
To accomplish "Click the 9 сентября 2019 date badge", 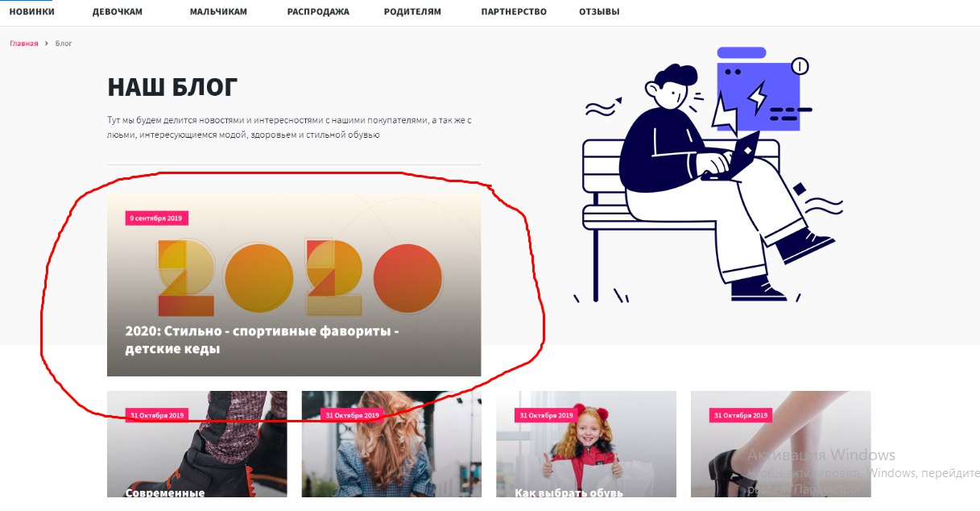I will point(157,218).
